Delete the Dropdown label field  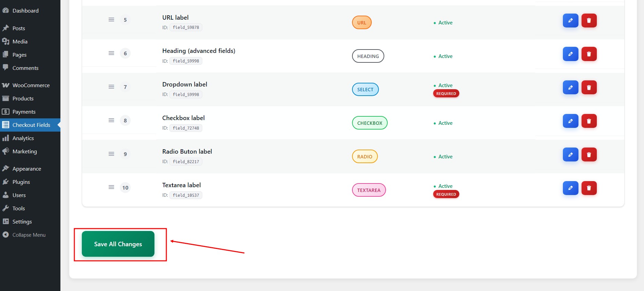[589, 88]
